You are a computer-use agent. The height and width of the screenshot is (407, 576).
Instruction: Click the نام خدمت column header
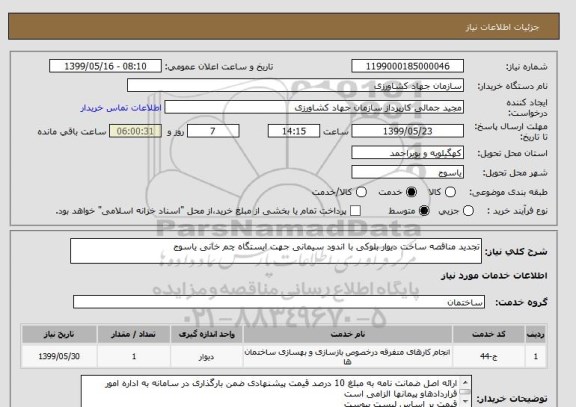(348, 334)
